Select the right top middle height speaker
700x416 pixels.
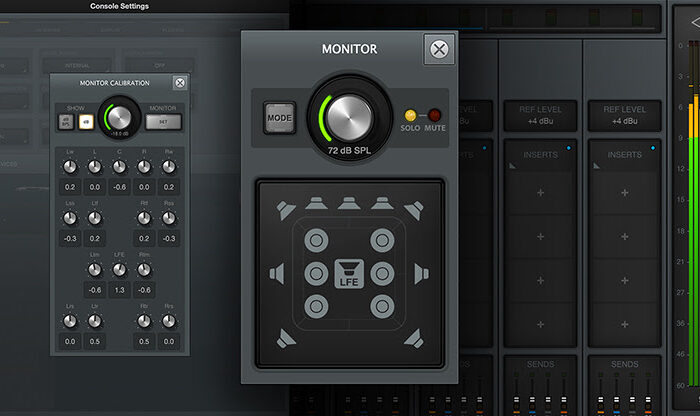tap(382, 274)
